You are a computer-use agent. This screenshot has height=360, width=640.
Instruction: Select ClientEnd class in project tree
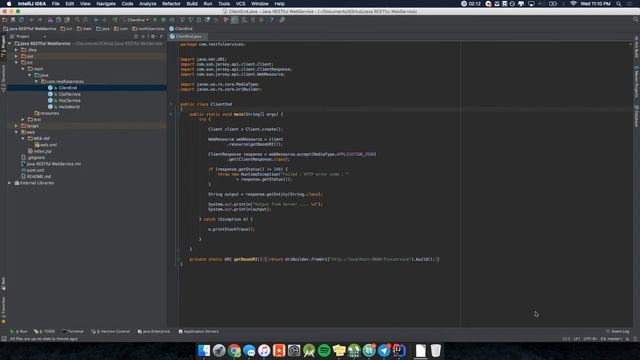click(67, 88)
